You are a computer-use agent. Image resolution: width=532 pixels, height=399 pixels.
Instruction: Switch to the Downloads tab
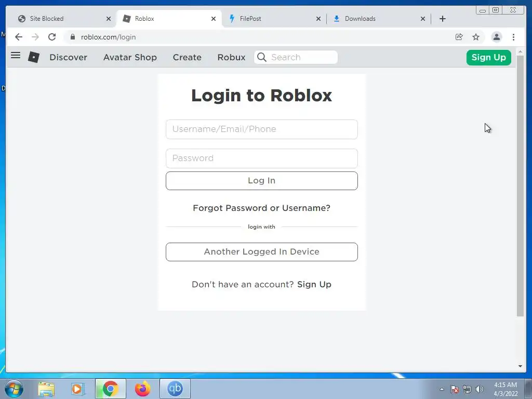[x=378, y=19]
